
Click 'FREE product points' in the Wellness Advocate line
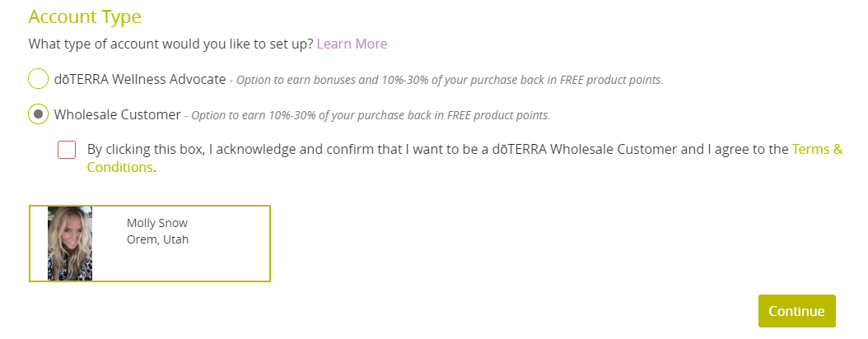pos(611,80)
